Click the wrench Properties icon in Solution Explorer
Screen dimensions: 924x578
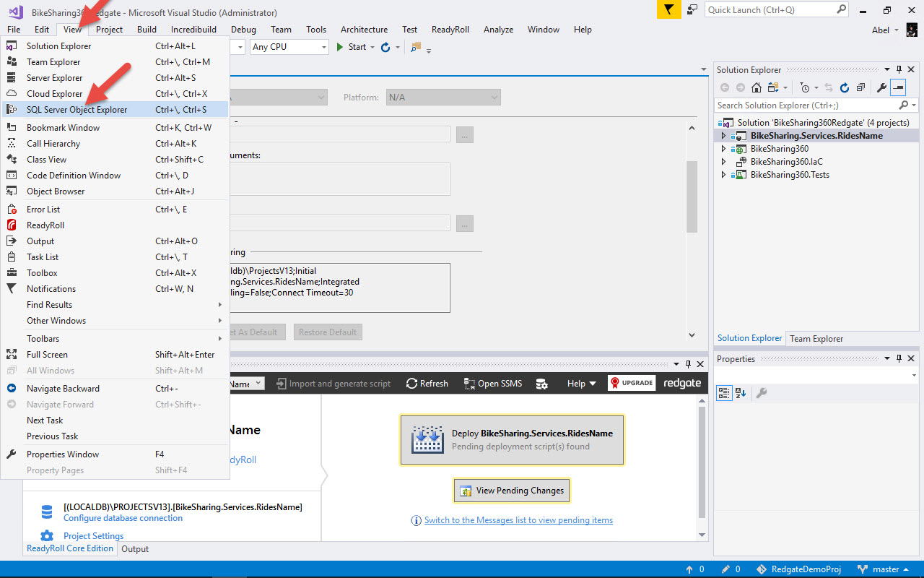click(881, 87)
